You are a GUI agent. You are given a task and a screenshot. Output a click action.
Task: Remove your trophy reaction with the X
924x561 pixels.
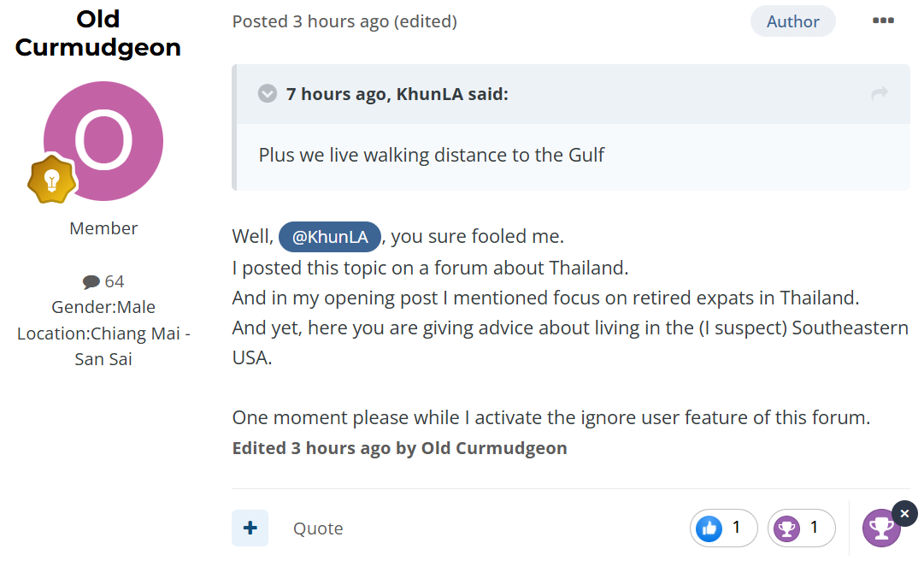pyautogui.click(x=904, y=514)
